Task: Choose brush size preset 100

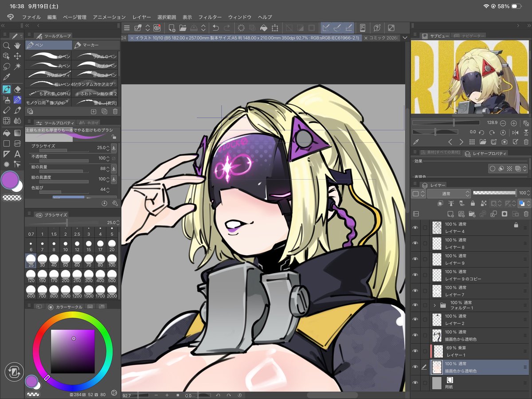Action: [112, 260]
